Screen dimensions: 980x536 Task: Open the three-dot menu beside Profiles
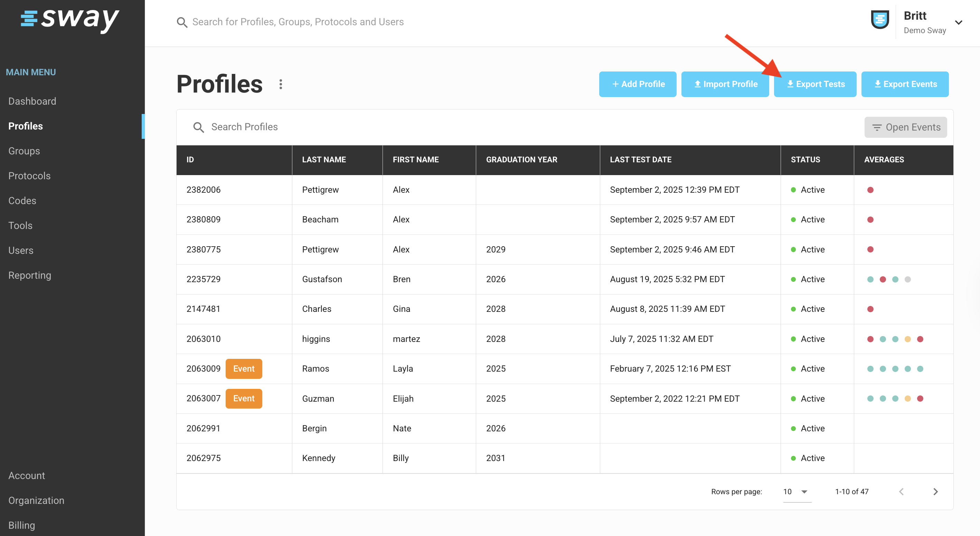[281, 84]
